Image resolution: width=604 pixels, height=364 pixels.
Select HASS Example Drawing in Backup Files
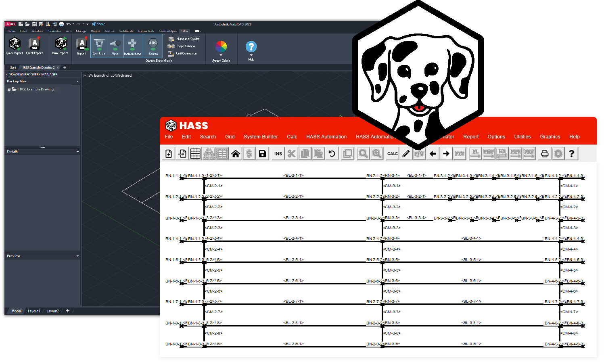click(x=36, y=89)
